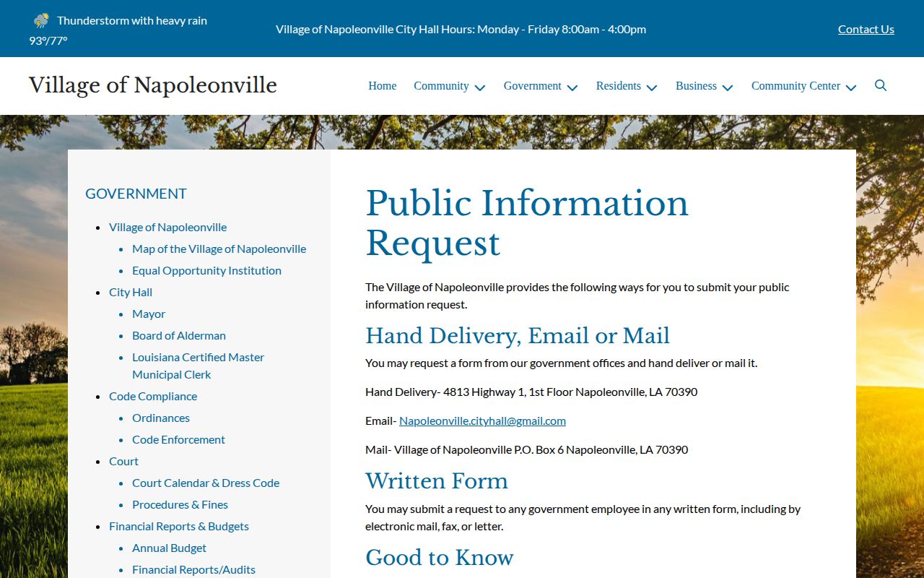Open Court Calendar & Dress Code link
The image size is (924, 578).
[206, 483]
